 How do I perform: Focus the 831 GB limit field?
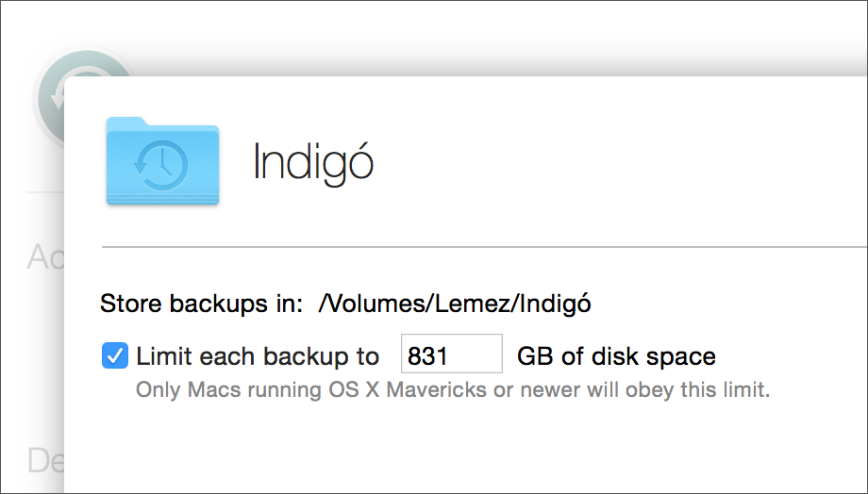coord(452,354)
